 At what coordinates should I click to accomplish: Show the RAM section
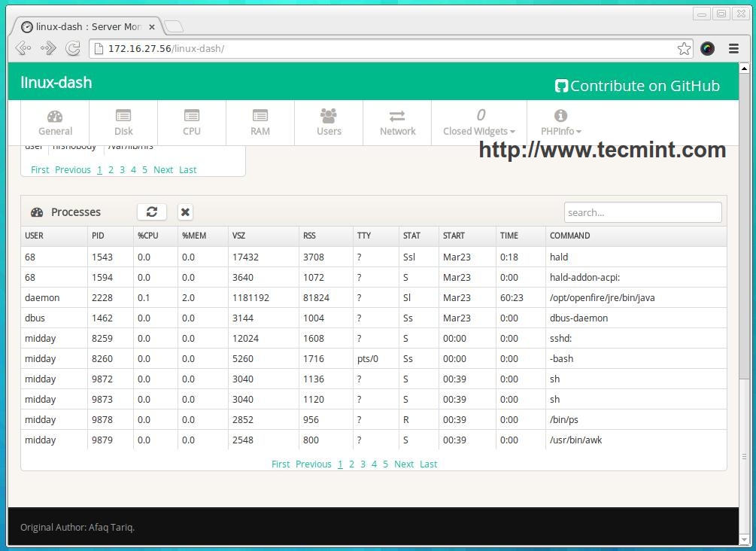point(260,123)
